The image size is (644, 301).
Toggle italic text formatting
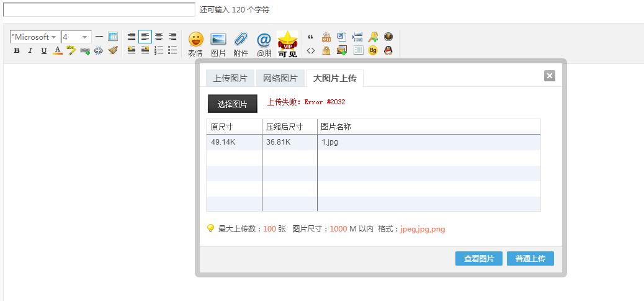30,50
